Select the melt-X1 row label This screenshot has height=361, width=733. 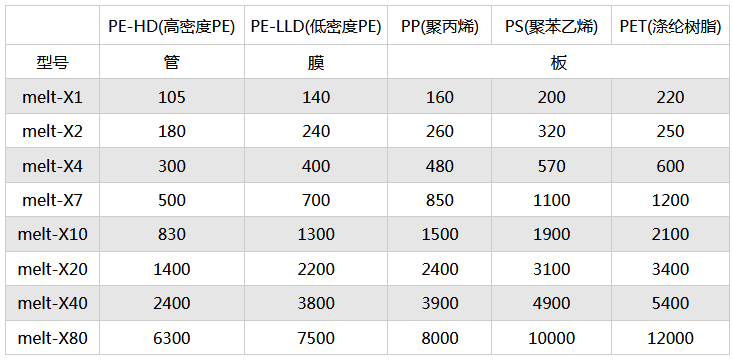point(52,97)
